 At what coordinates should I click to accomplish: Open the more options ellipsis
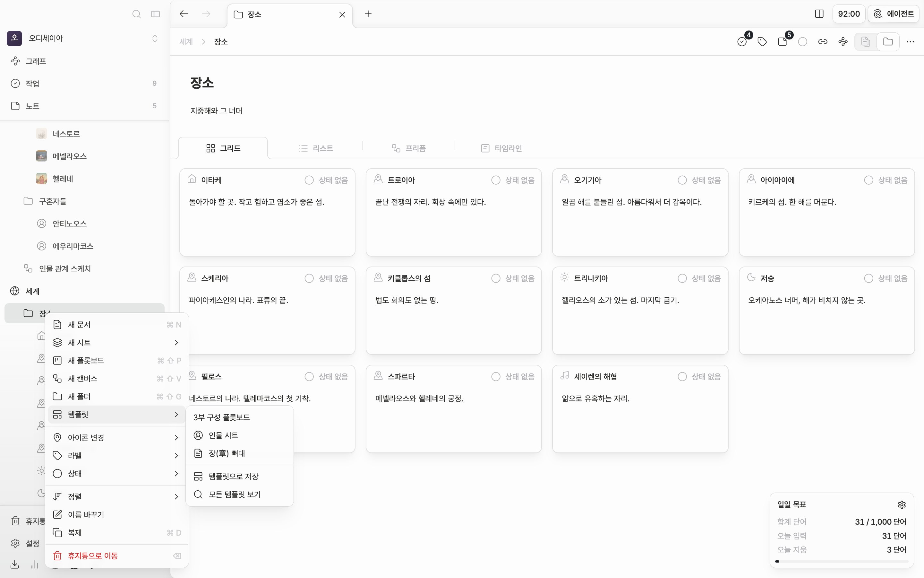click(x=910, y=42)
